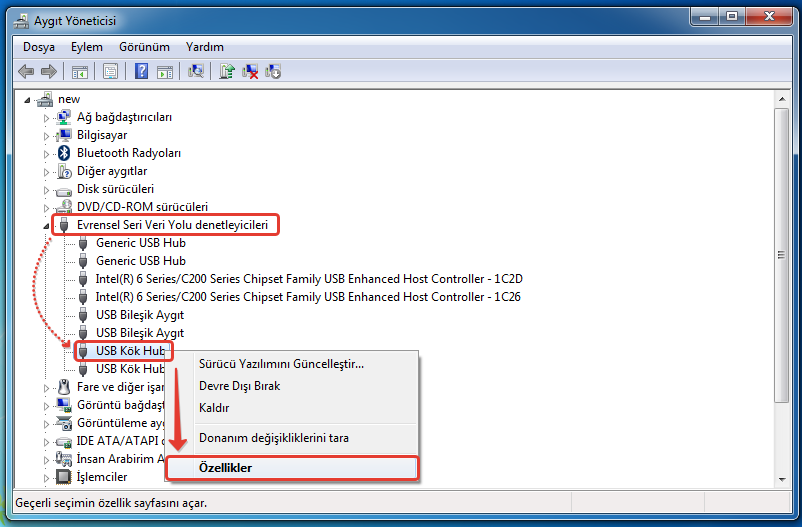Viewport: 802px width, 527px height.
Task: Expand the DVD/CD-ROM sürücüleri node
Action: (46, 208)
